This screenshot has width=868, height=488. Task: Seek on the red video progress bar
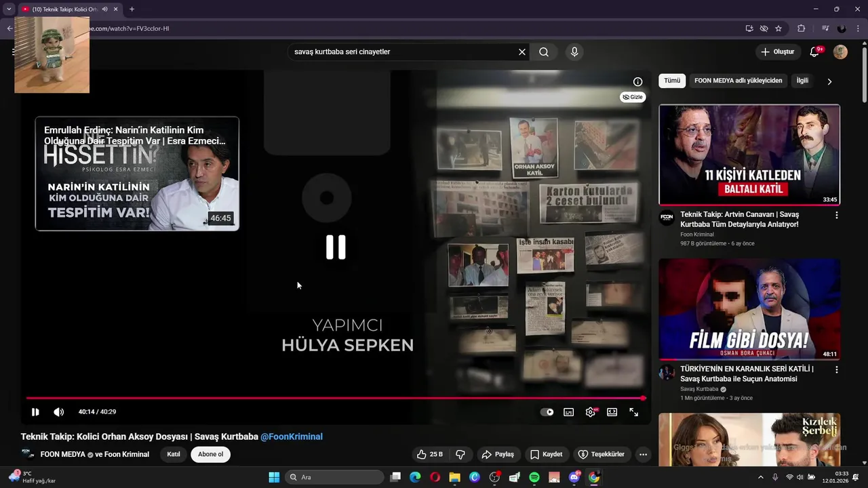(336, 399)
